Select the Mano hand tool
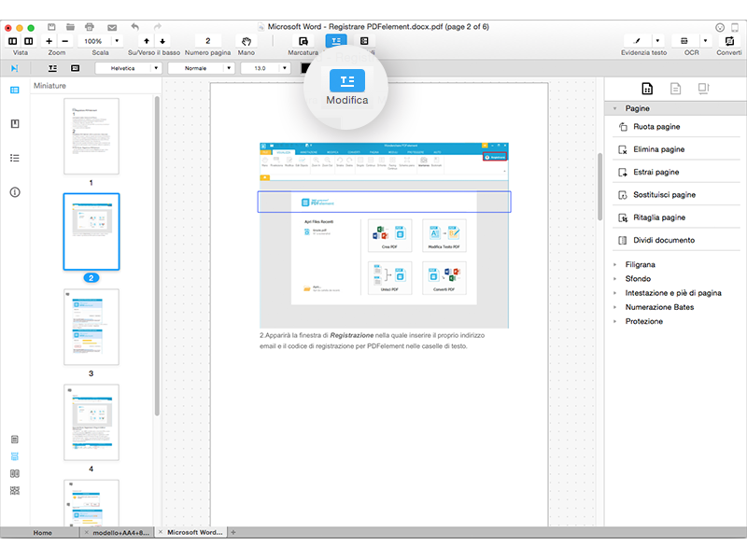The image size is (747, 560). pos(247,41)
